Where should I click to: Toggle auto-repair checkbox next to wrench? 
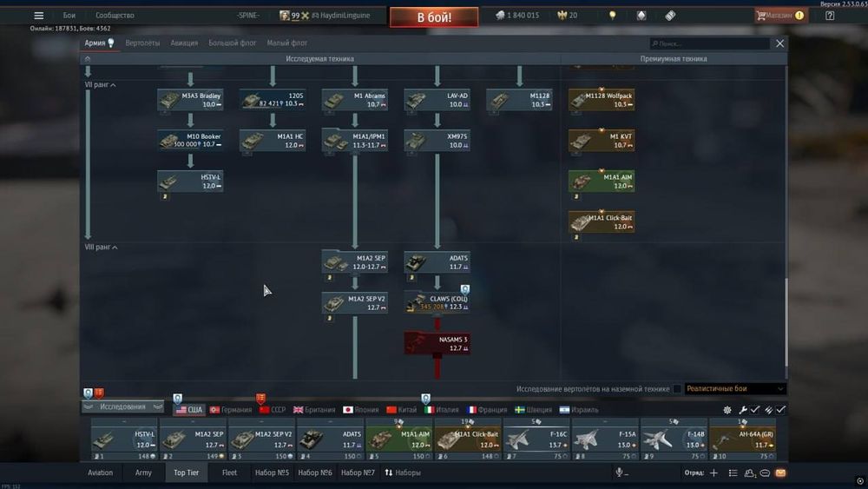click(754, 409)
